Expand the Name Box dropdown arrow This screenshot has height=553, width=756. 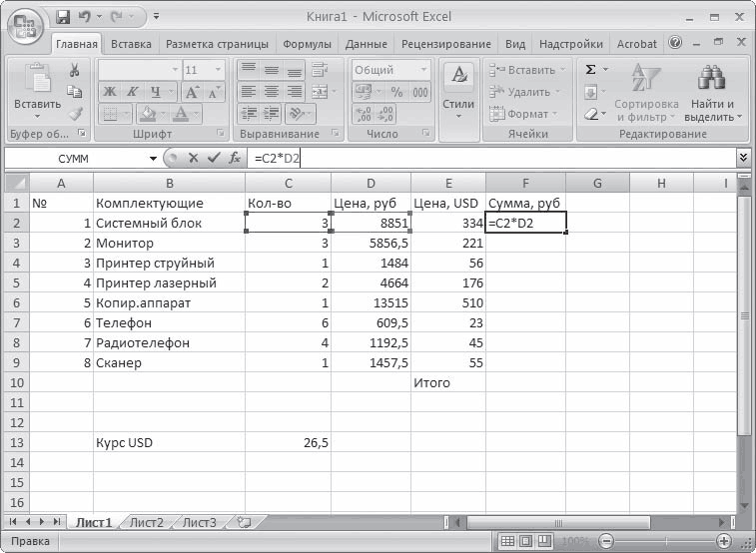point(153,158)
